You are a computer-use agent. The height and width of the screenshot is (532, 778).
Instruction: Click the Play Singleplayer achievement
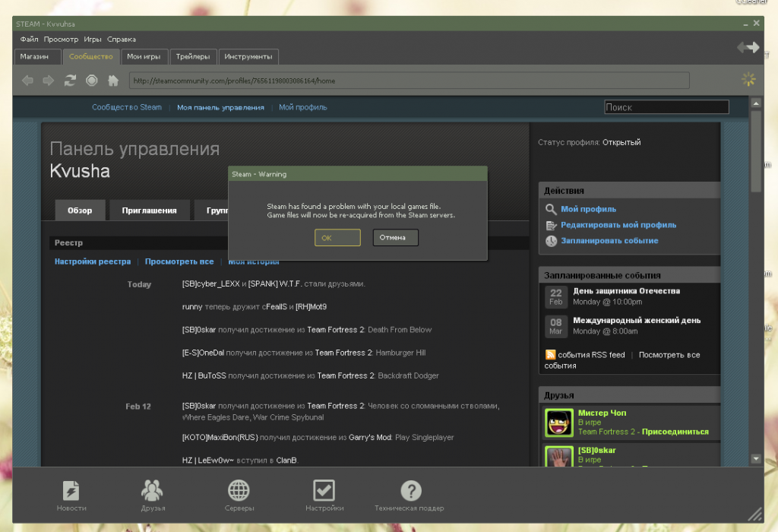coord(425,437)
